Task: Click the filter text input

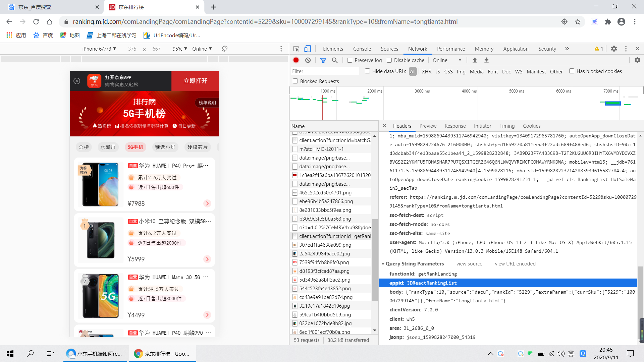Action: 325,71
